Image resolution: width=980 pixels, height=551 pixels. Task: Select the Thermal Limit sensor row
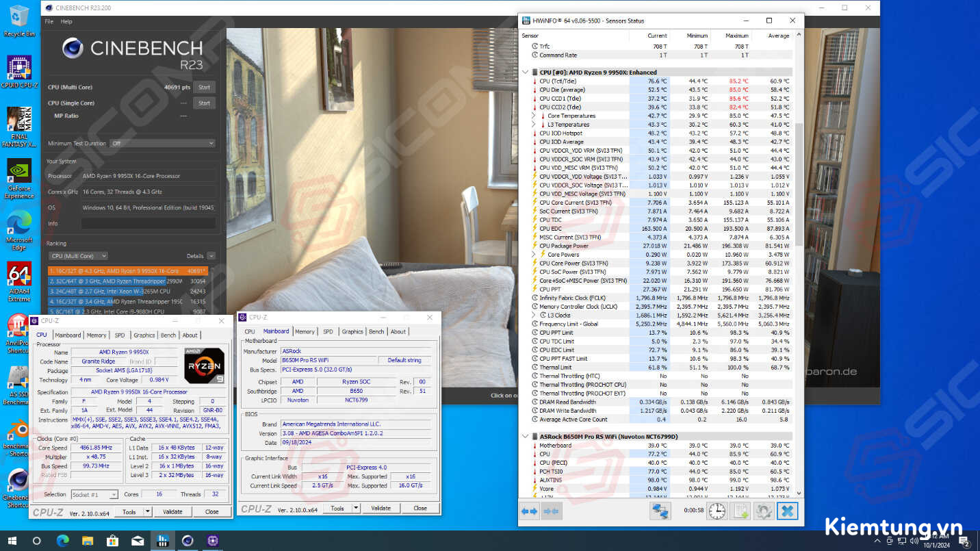point(661,368)
